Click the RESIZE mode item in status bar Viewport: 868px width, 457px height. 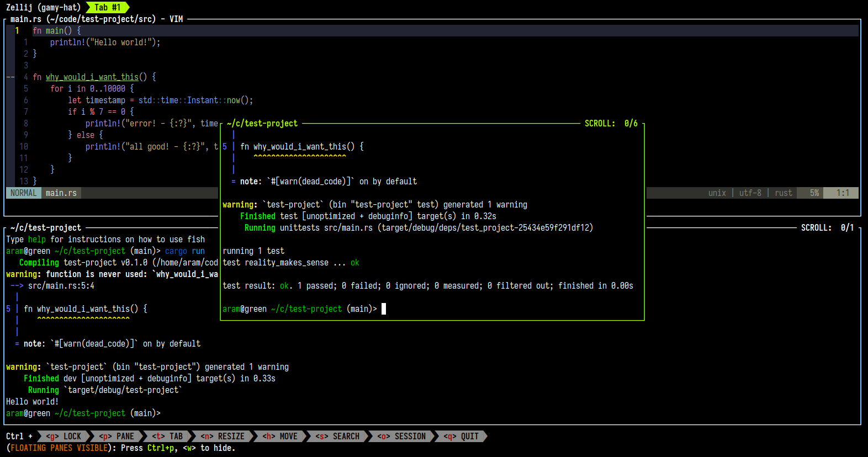(x=223, y=436)
